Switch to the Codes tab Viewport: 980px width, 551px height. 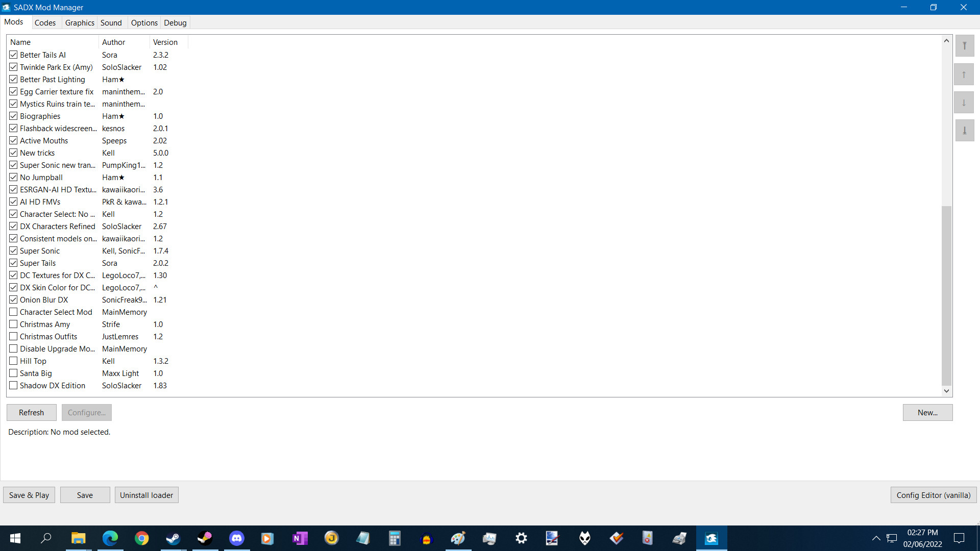coord(45,22)
